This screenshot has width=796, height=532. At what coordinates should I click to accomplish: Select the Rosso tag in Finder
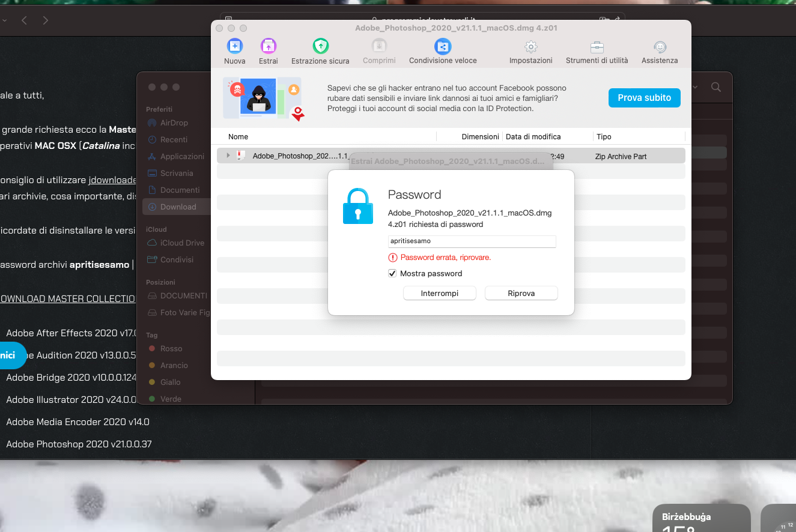(x=165, y=348)
